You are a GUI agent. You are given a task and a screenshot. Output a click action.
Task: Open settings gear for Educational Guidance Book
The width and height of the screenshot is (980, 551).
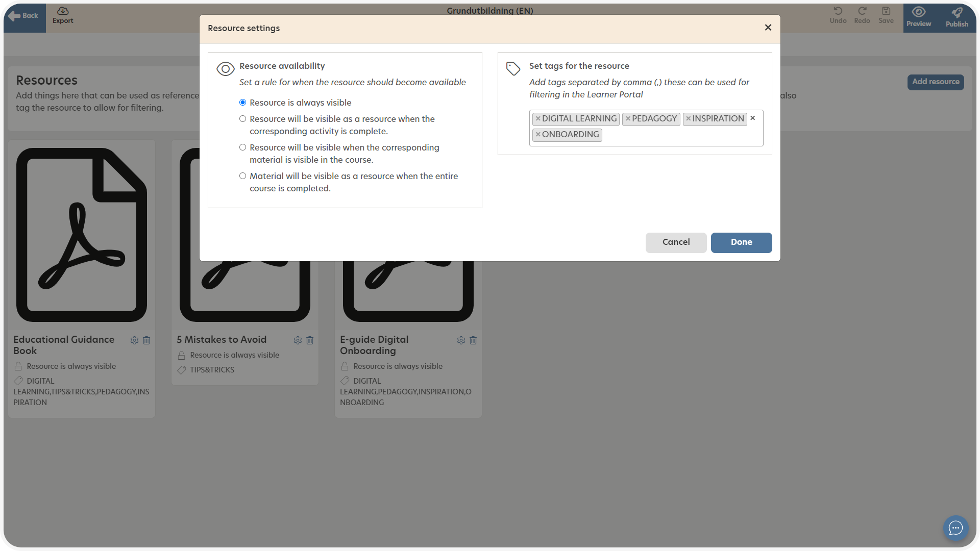134,340
